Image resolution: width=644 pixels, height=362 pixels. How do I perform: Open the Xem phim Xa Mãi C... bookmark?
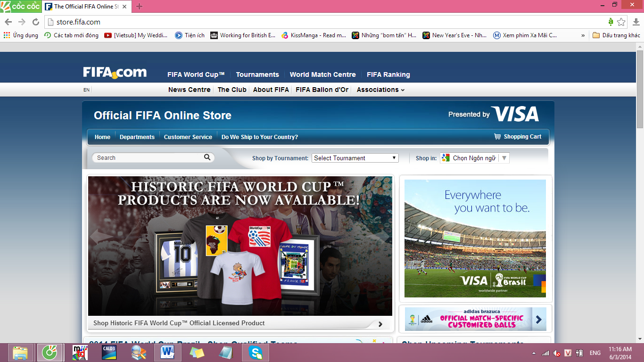(x=525, y=35)
